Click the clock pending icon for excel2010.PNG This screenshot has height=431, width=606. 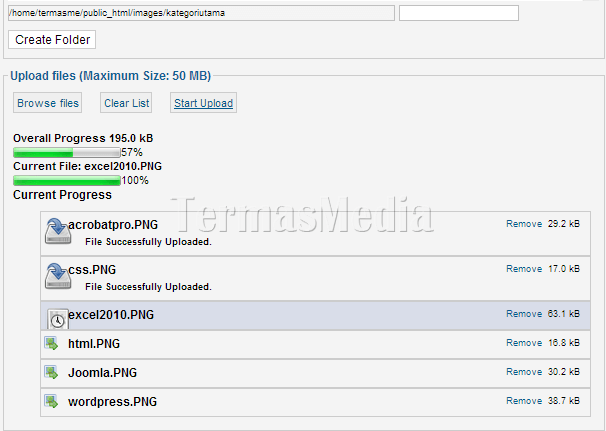pyautogui.click(x=58, y=319)
